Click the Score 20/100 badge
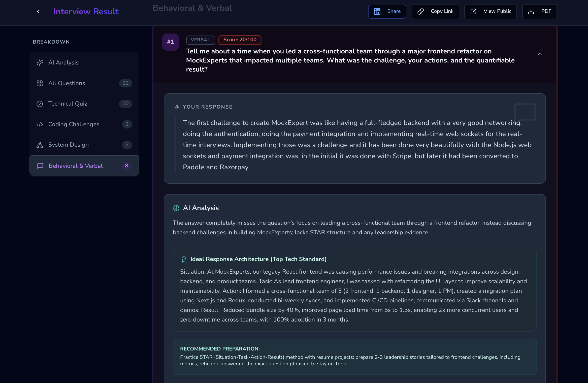 [240, 40]
